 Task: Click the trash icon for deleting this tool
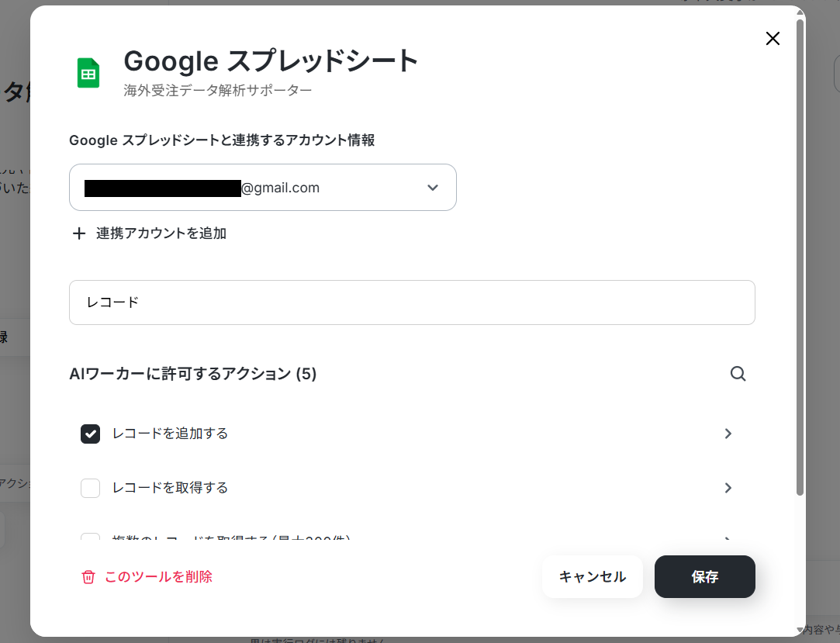click(x=88, y=577)
